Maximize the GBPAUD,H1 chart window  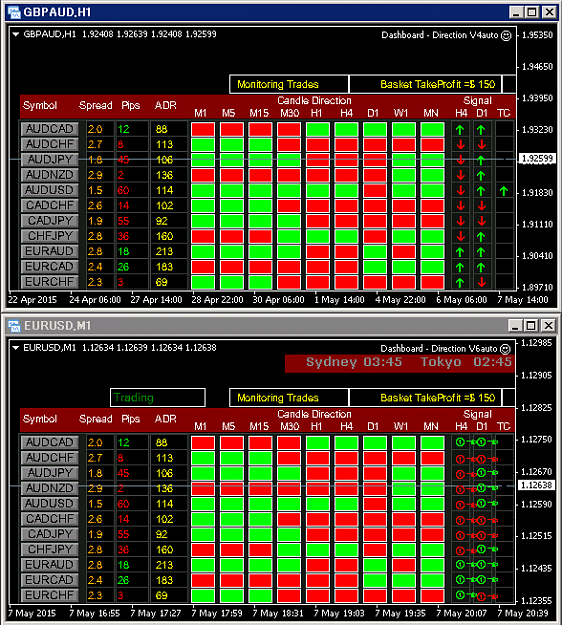532,12
